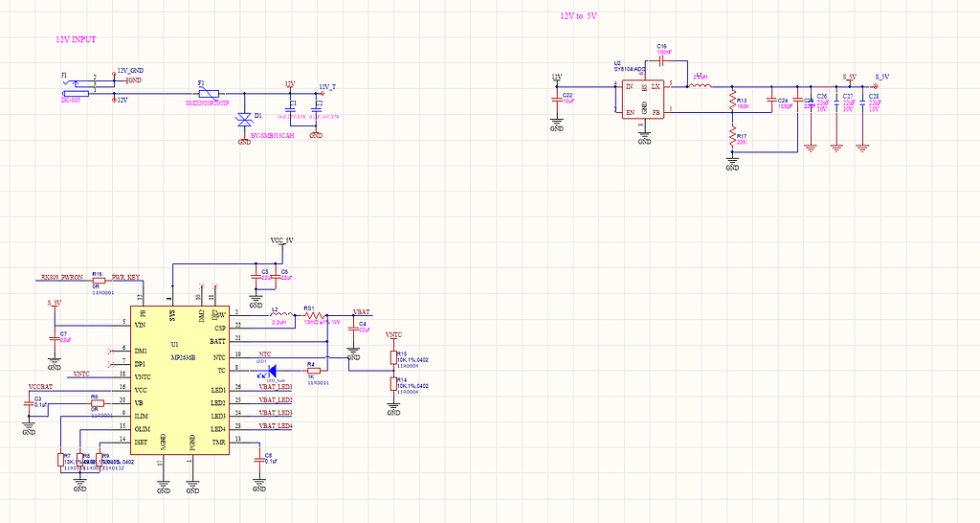Click the blue LED1 diode symbol
This screenshot has height=523, width=980.
(x=272, y=370)
